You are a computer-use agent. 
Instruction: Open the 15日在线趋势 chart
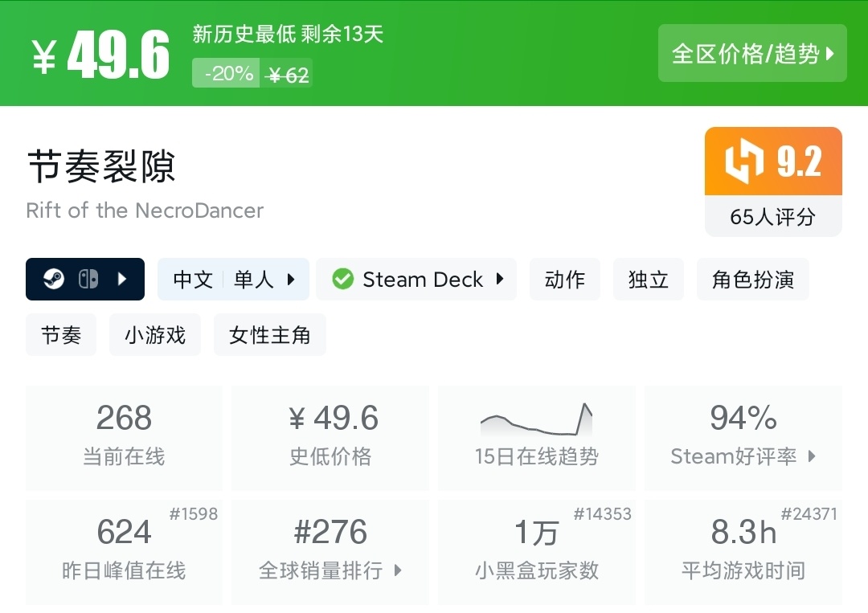pyautogui.click(x=536, y=438)
